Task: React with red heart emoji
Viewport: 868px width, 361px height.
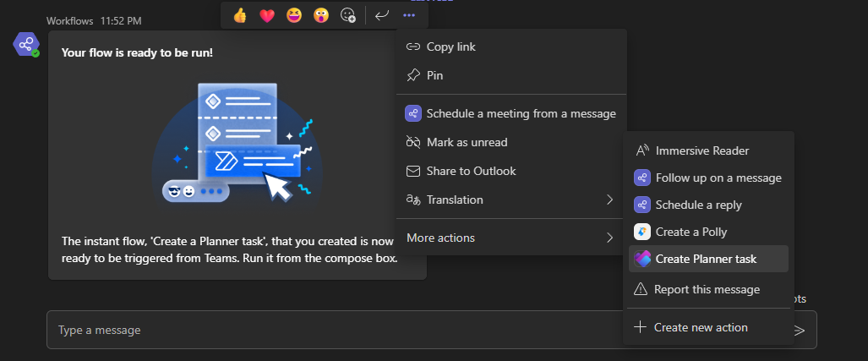Action: (267, 15)
